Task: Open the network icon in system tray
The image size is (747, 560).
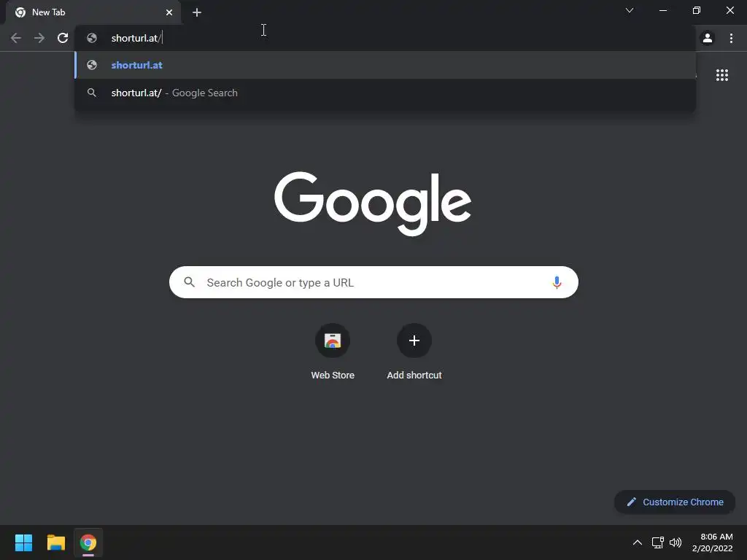Action: (657, 542)
